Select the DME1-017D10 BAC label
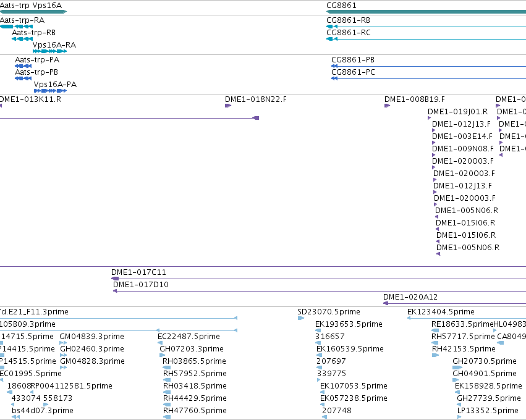The image size is (526, 420). coord(141,285)
